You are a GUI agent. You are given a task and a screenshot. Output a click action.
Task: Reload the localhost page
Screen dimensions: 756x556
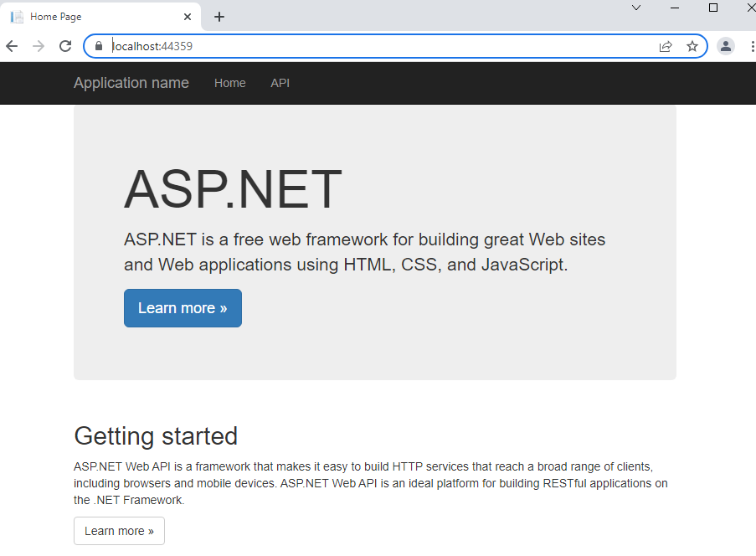65,46
